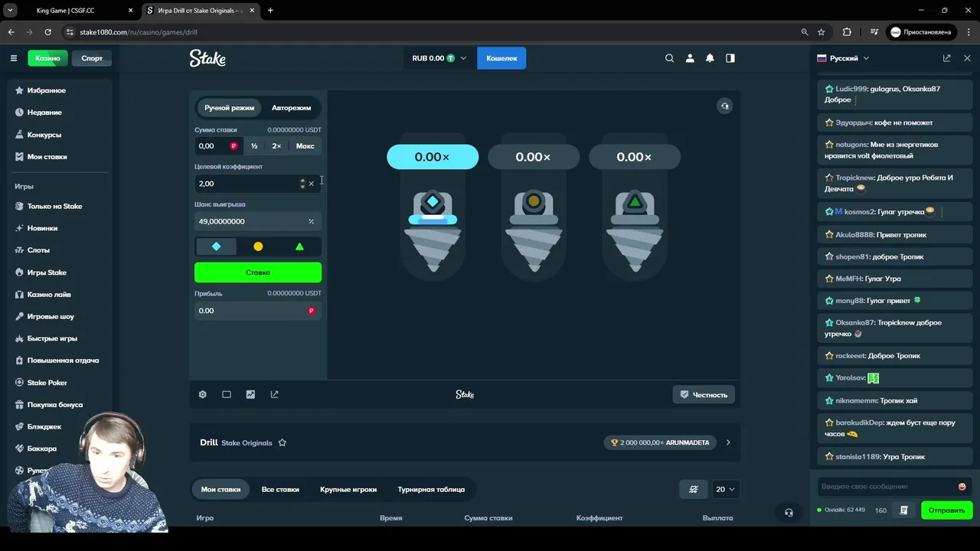Open Турнирная таблица tab
This screenshot has height=551, width=980.
(x=431, y=489)
